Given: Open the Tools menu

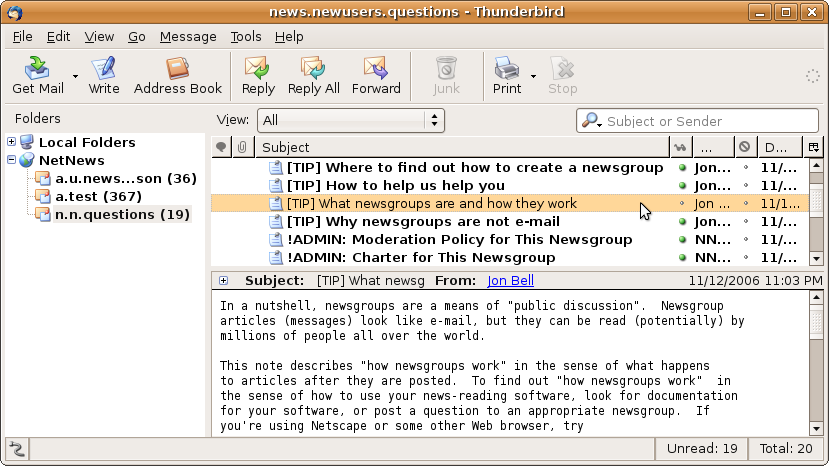Looking at the screenshot, I should 245,36.
